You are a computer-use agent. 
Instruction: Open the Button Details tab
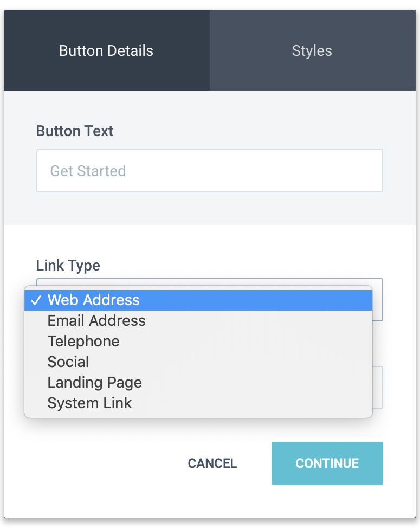click(x=106, y=51)
